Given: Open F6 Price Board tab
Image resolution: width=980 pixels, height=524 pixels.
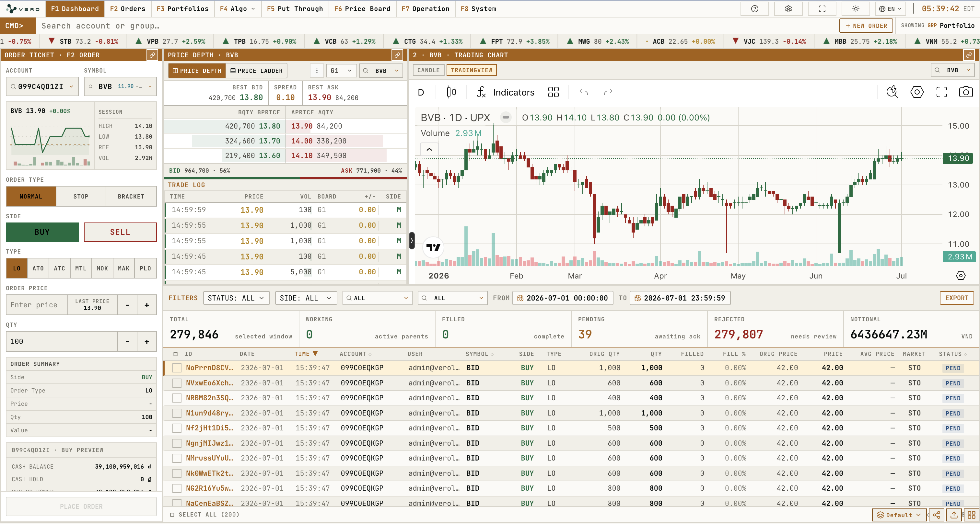Looking at the screenshot, I should point(362,9).
